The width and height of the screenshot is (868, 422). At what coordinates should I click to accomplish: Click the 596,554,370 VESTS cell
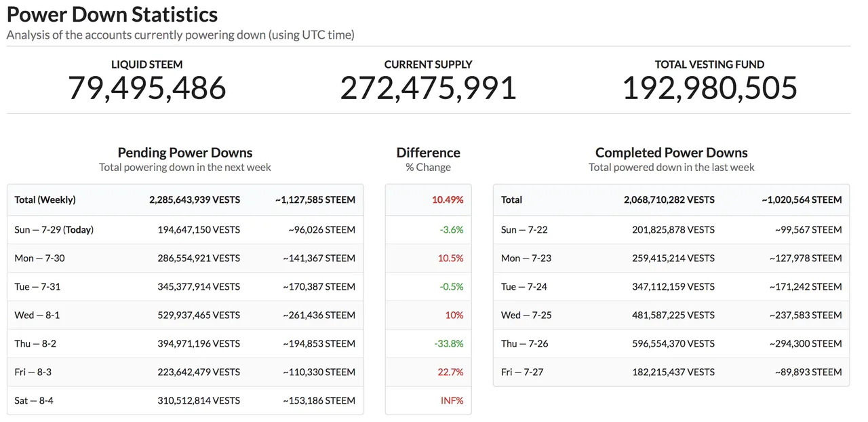coord(673,343)
